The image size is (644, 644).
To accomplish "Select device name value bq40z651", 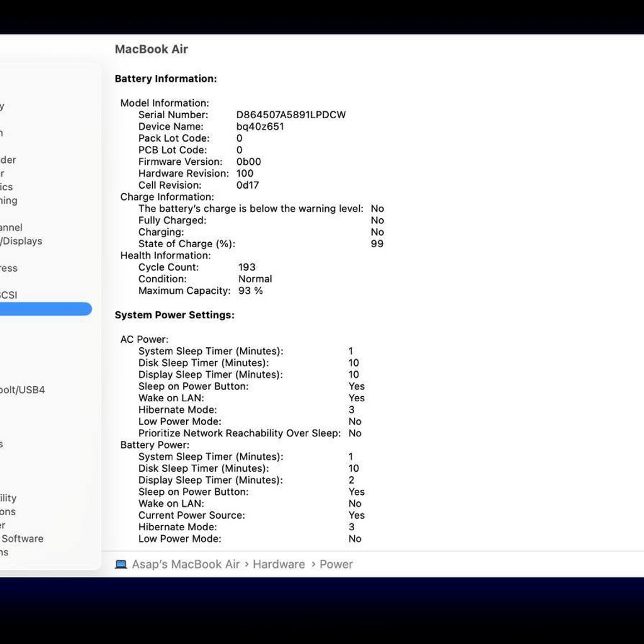I will tap(260, 126).
